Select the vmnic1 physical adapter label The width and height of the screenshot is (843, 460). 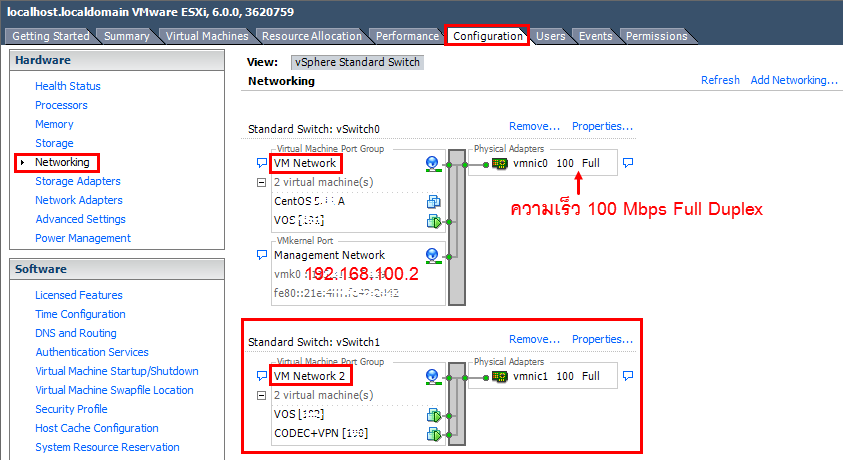coord(530,376)
